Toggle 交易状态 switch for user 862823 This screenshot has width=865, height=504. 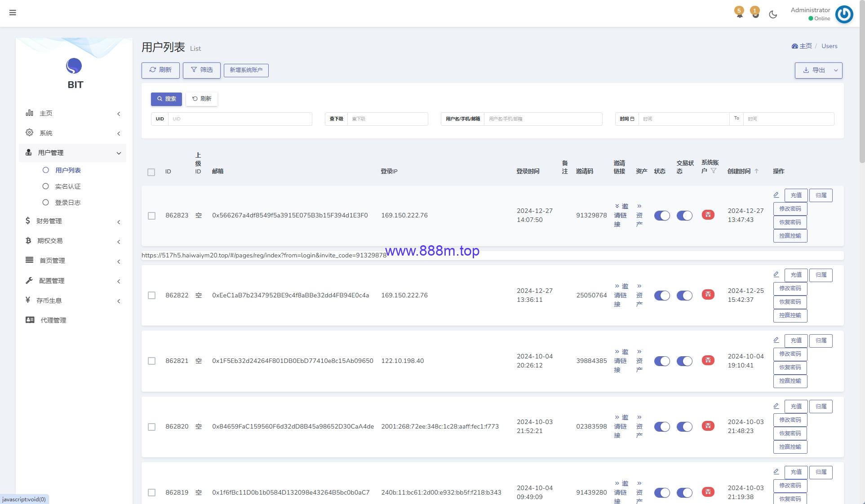(x=684, y=216)
